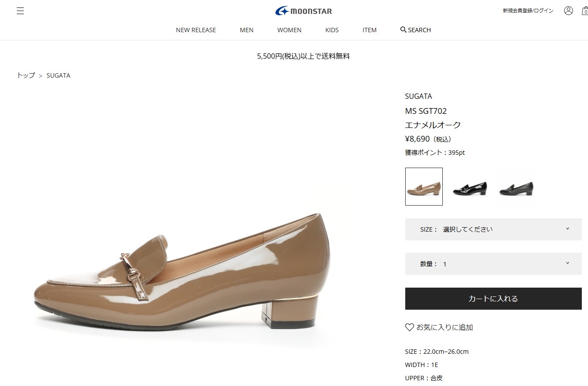Screen dimensions: 588x386
Task: Open the NEW RELEASE section
Action: 196,30
